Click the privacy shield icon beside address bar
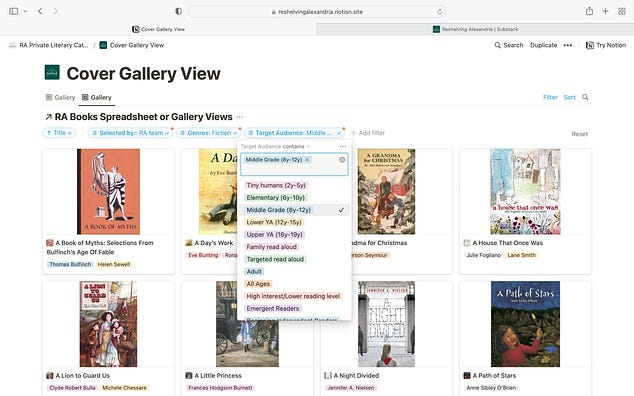The height and width of the screenshot is (396, 634). [x=178, y=11]
